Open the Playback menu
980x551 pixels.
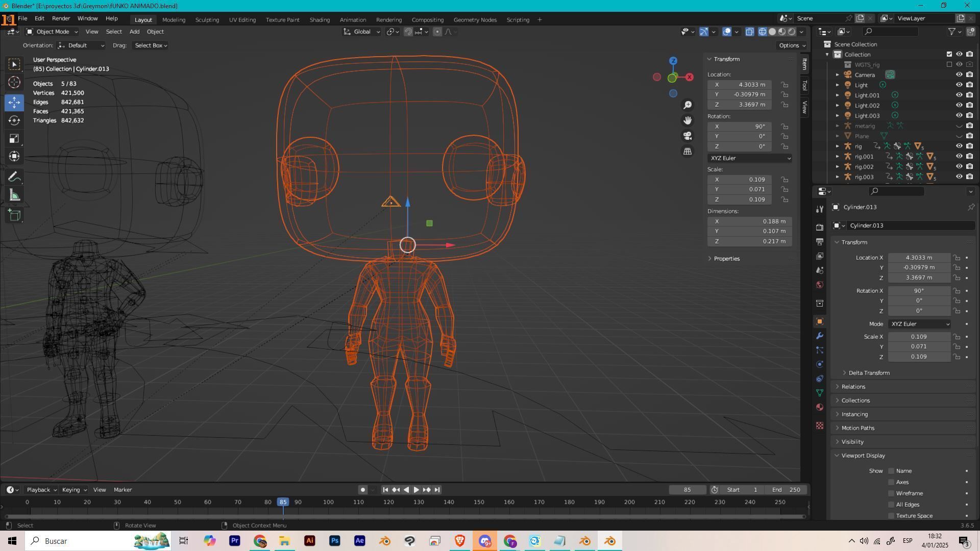coord(41,490)
